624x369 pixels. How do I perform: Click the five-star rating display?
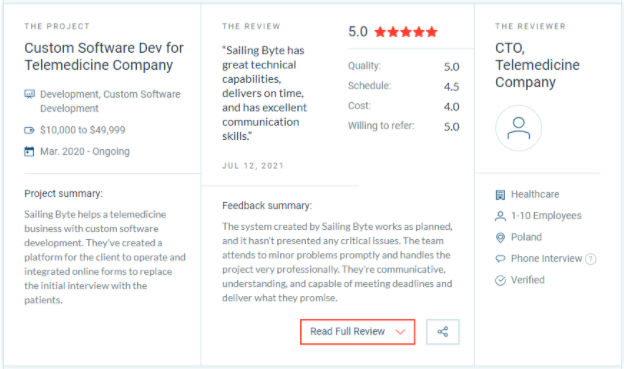(406, 32)
